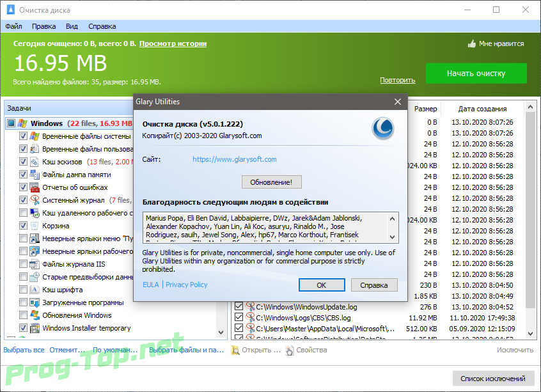Open the Справка menu

tap(102, 26)
